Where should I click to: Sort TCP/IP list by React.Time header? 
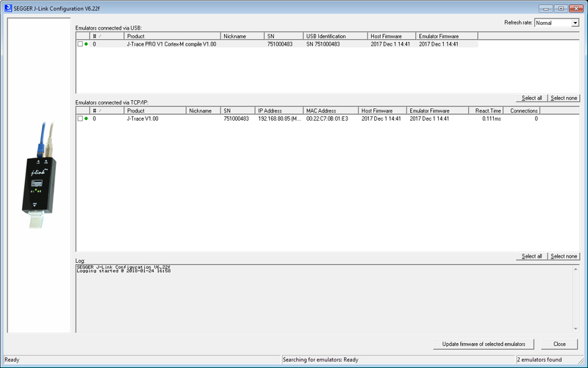486,111
